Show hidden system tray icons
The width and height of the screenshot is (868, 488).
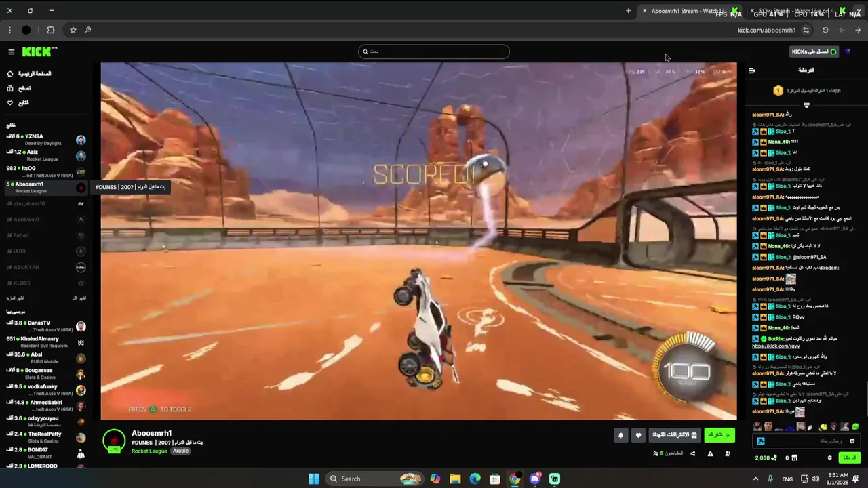click(x=755, y=479)
